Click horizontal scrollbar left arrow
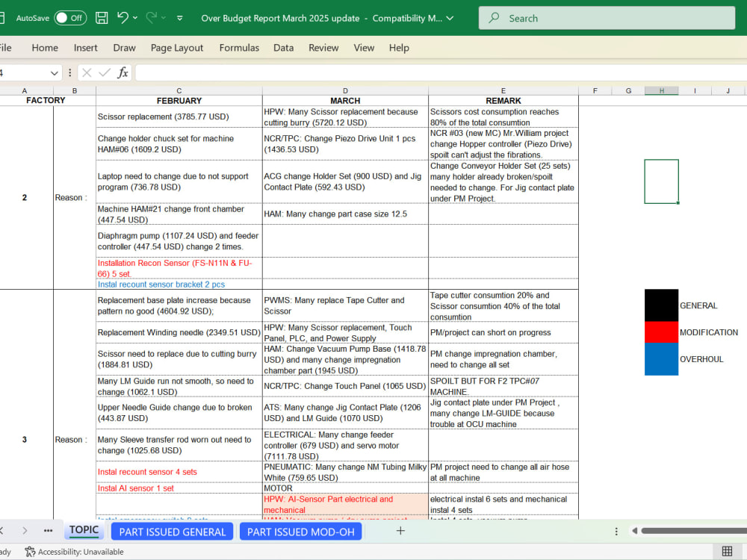Image resolution: width=747 pixels, height=560 pixels. (x=634, y=530)
